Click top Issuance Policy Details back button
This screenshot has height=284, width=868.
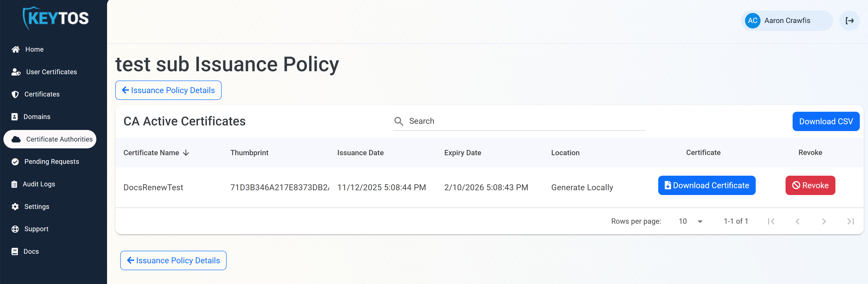pos(168,90)
